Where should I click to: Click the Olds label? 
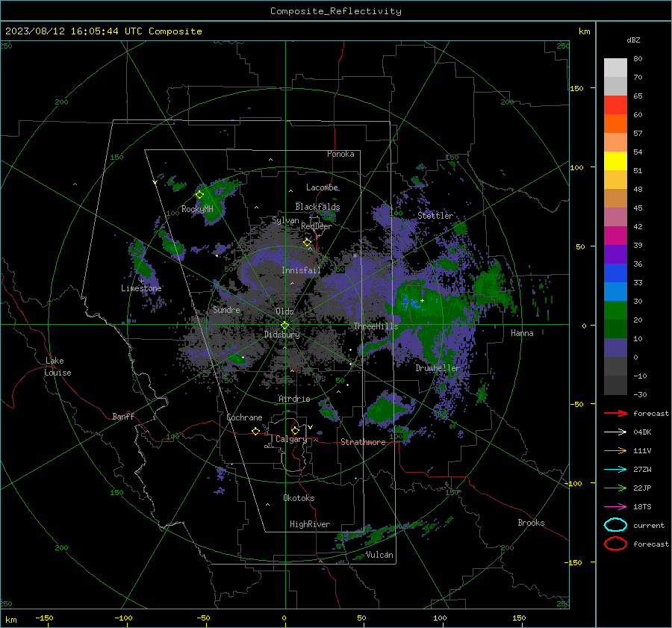tap(284, 311)
